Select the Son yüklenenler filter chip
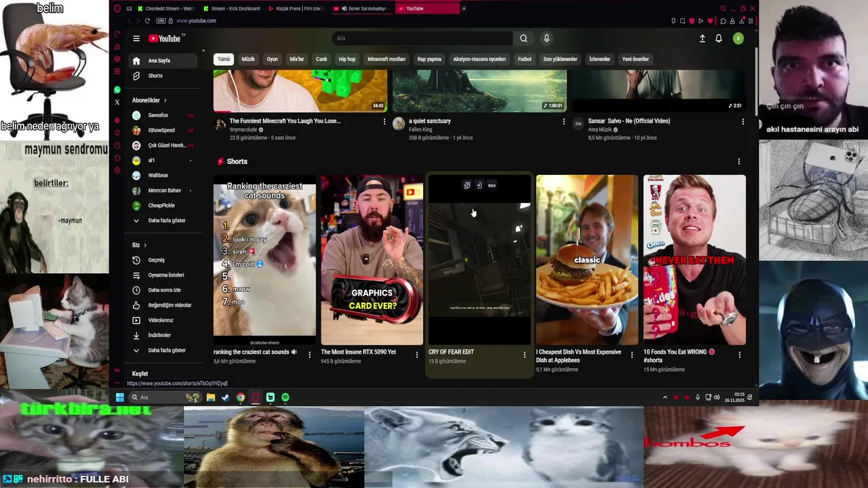 pos(560,59)
